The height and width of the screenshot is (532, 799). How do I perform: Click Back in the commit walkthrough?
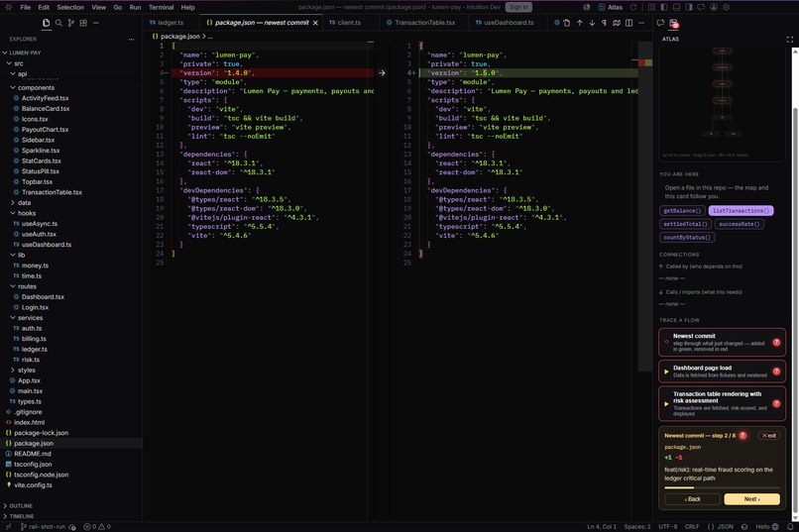pos(693,499)
